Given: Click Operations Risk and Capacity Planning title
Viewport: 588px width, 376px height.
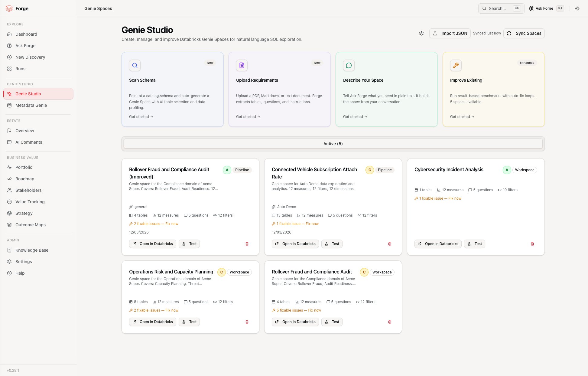Looking at the screenshot, I should pyautogui.click(x=171, y=272).
